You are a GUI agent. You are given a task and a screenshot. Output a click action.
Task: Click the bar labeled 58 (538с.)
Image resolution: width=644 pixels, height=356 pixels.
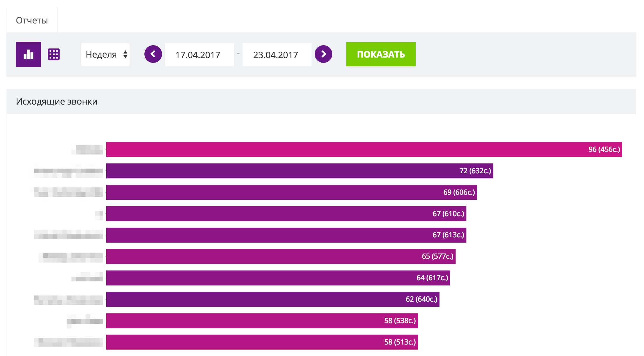click(x=262, y=321)
